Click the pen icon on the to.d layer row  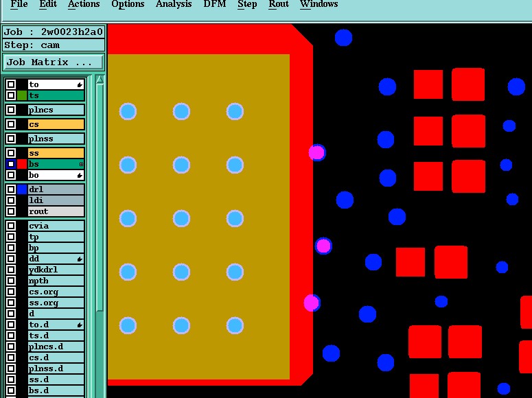pyautogui.click(x=80, y=325)
